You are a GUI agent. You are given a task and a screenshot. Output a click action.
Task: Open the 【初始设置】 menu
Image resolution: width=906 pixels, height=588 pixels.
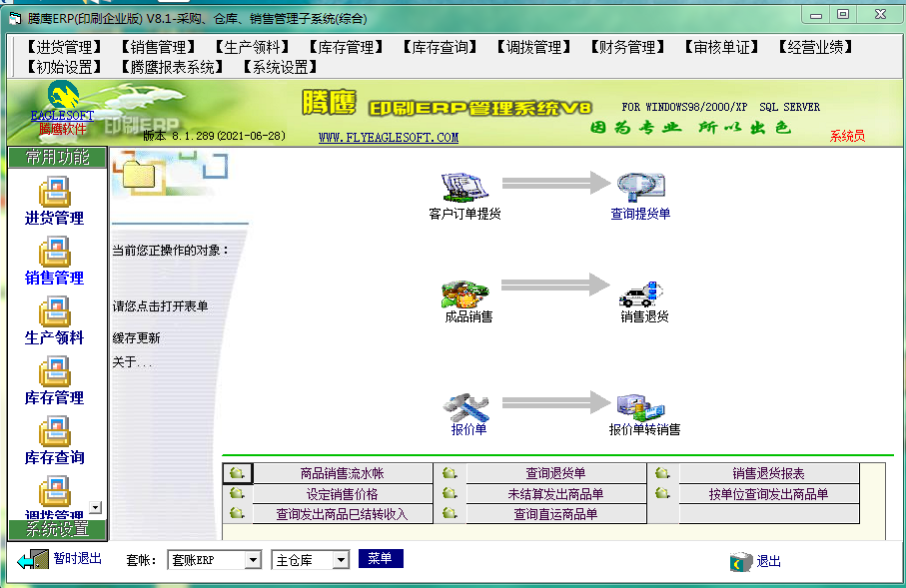(65, 67)
